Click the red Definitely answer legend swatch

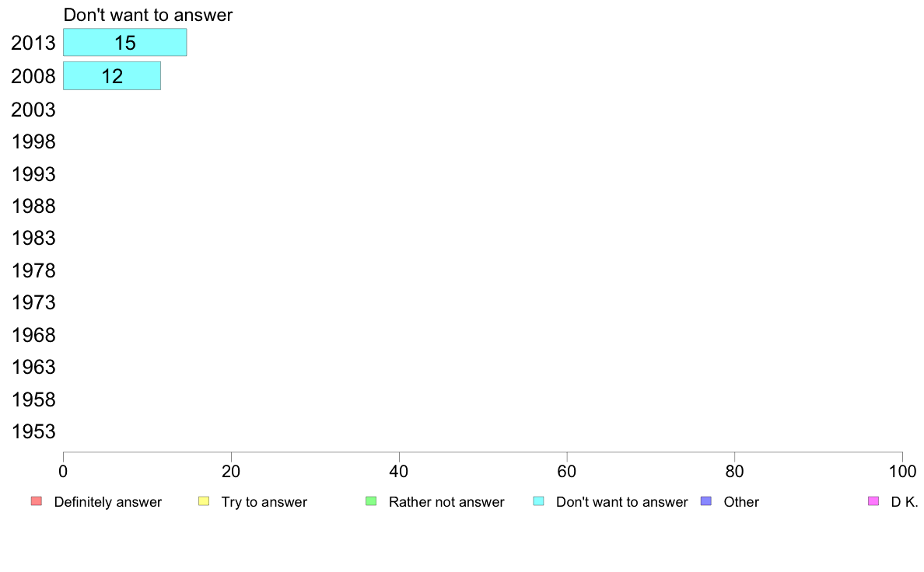(x=36, y=501)
